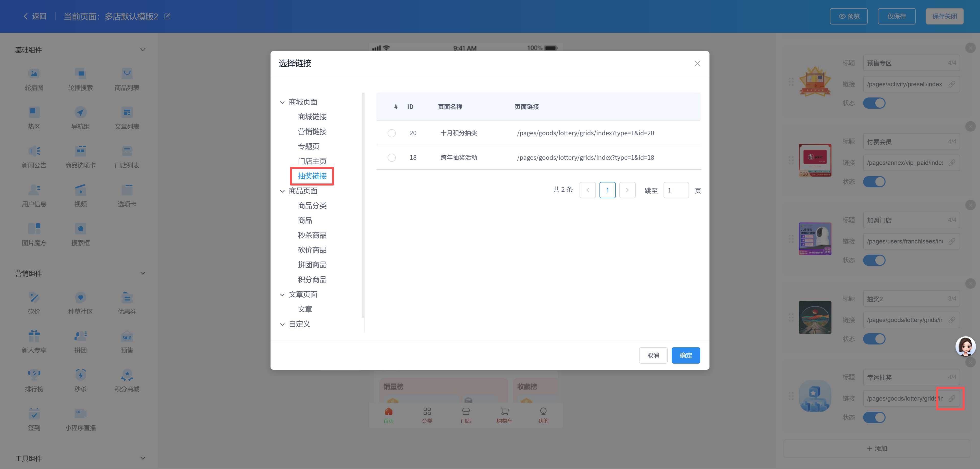Select the radio button for 十月积分抽奖

(391, 133)
